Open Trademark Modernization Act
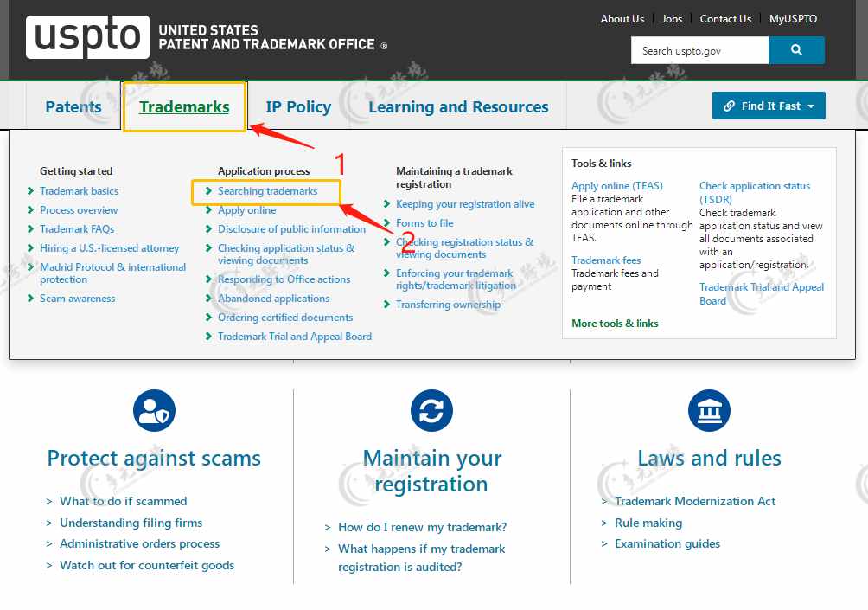The width and height of the screenshot is (868, 610). coord(695,501)
